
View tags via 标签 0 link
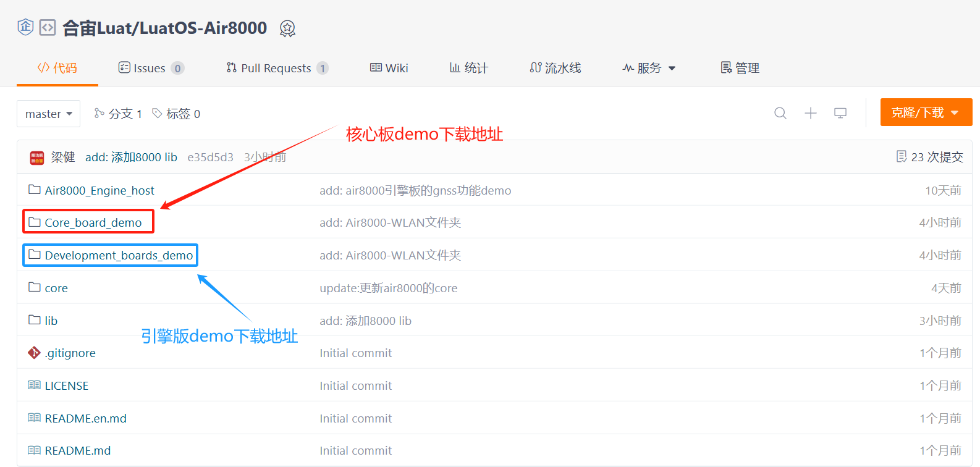pos(176,114)
